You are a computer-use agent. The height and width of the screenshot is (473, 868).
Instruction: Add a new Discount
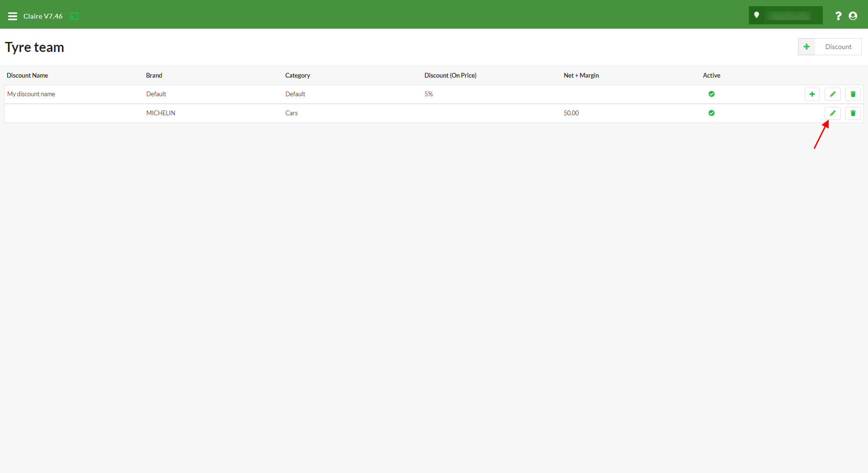[829, 47]
